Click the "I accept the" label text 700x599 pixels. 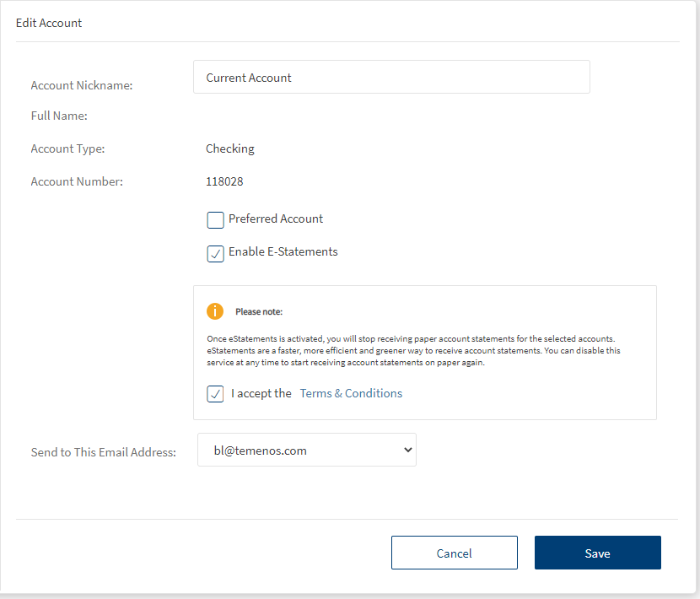261,393
